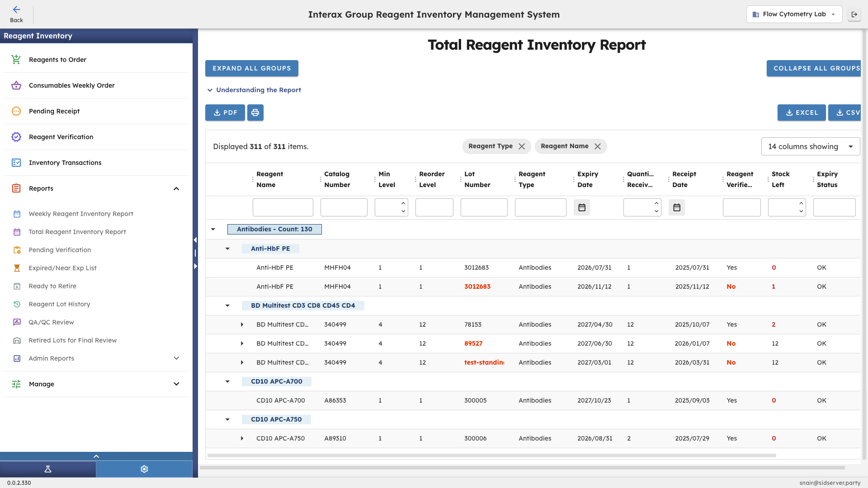Image resolution: width=868 pixels, height=488 pixels.
Task: Expand the Admin Reports section
Action: (x=176, y=358)
